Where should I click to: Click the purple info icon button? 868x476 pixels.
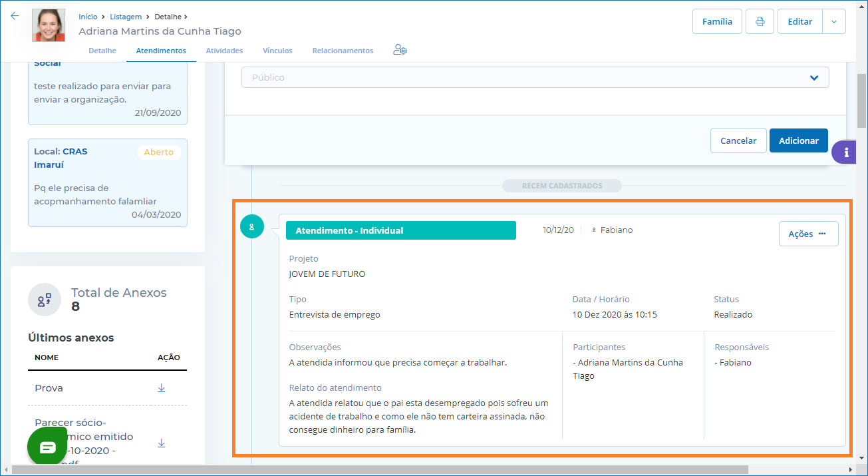(846, 152)
